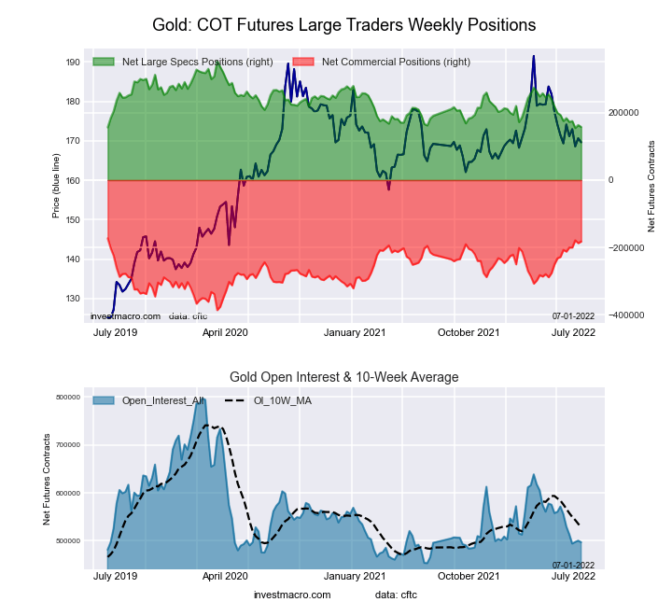Click the footer 'data: cftc' text
The width and height of the screenshot is (672, 616).
(396, 595)
